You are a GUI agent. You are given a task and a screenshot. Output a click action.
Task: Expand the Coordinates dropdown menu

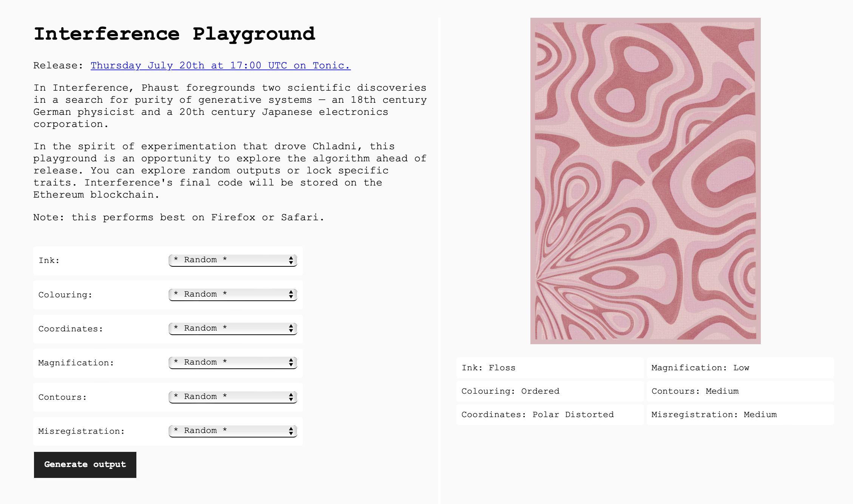click(x=233, y=328)
